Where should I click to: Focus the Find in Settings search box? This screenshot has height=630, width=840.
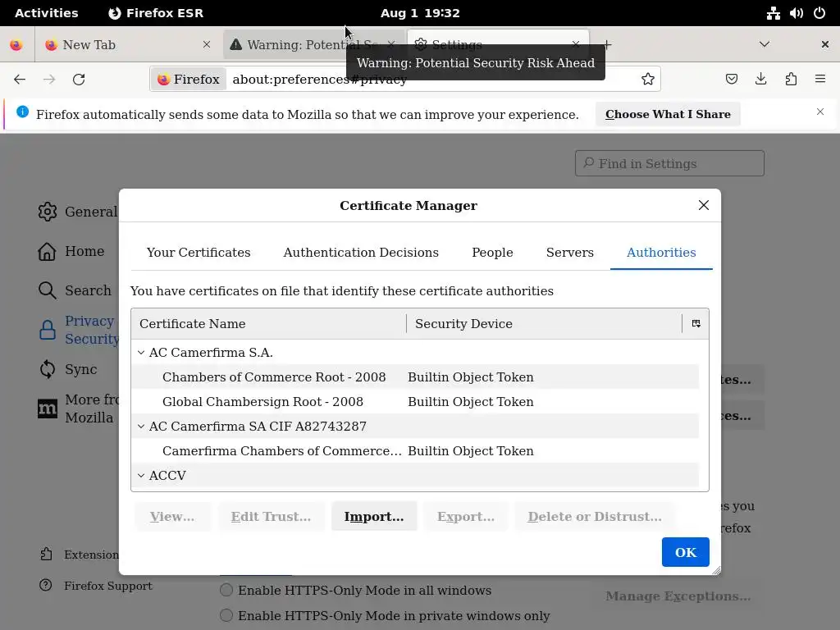[x=669, y=163]
